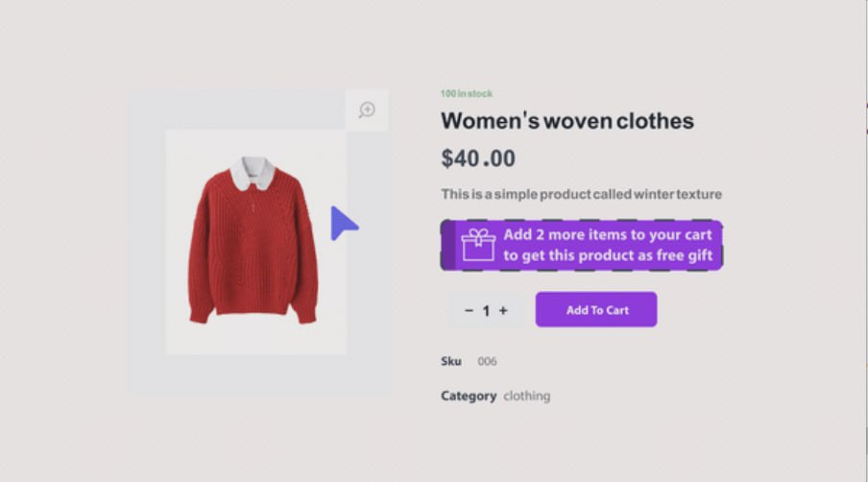Click the Women's woven clothes product title
The width and height of the screenshot is (868, 482).
tap(567, 121)
